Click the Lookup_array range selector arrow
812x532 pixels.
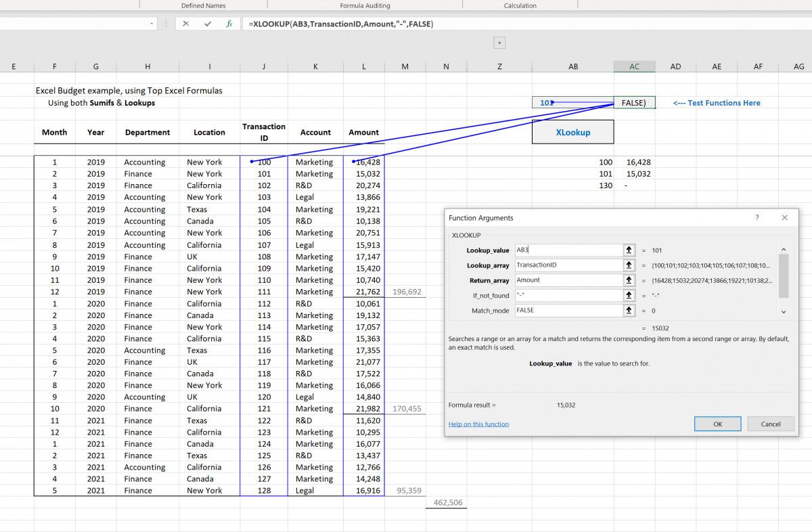tap(629, 265)
